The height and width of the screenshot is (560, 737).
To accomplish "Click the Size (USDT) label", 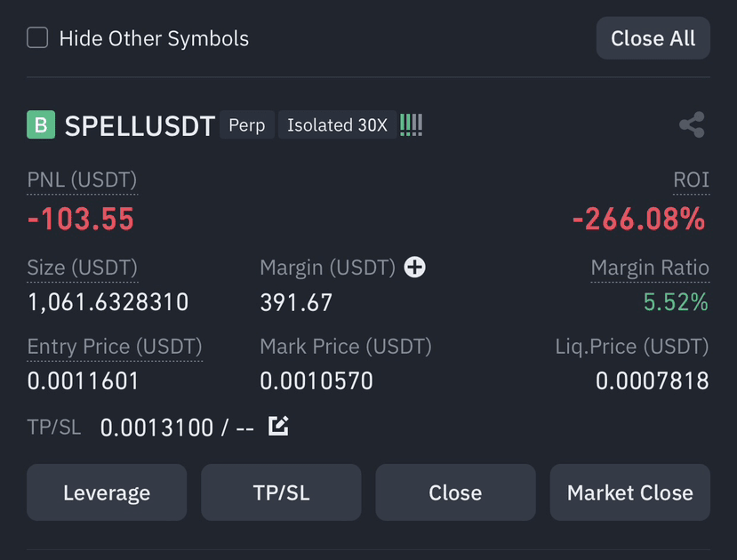I will pyautogui.click(x=83, y=268).
